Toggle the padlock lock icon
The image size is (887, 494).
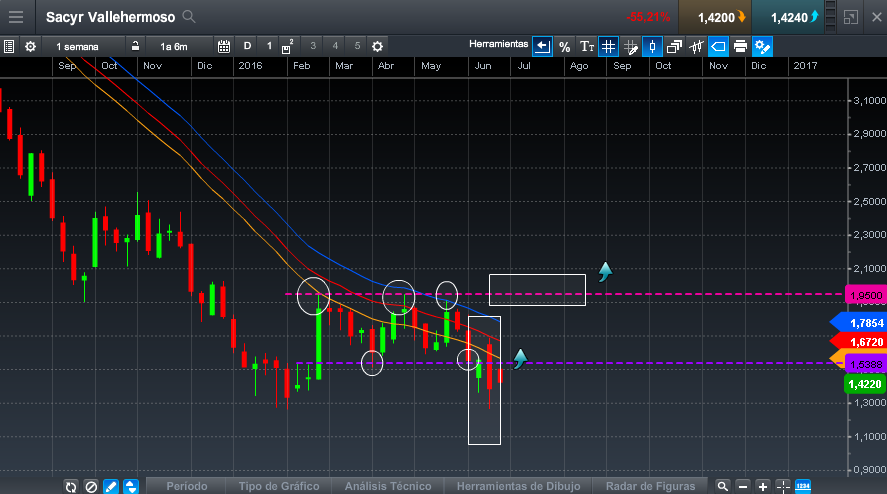tap(135, 46)
